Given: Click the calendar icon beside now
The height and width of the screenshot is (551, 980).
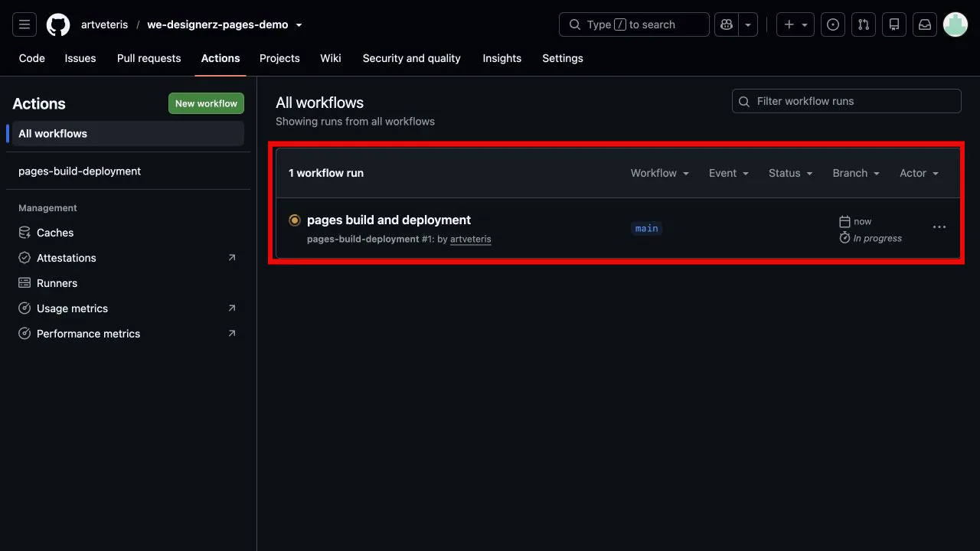Looking at the screenshot, I should [845, 222].
